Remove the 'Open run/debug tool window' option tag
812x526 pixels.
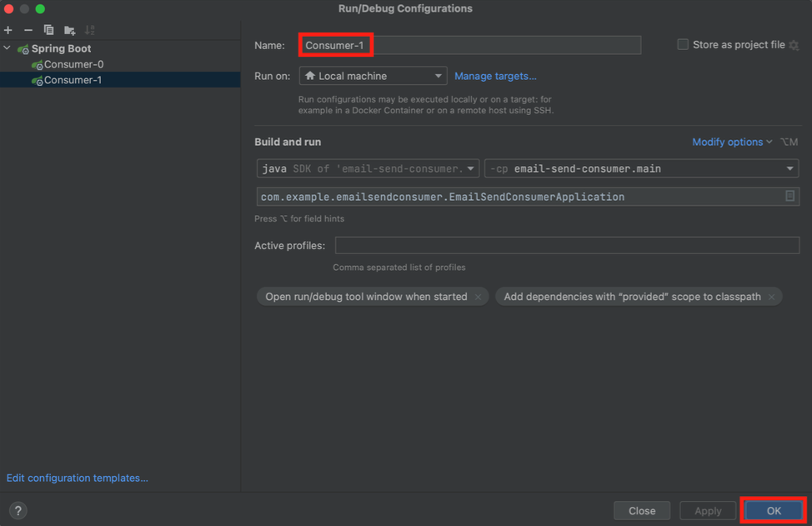tap(478, 297)
